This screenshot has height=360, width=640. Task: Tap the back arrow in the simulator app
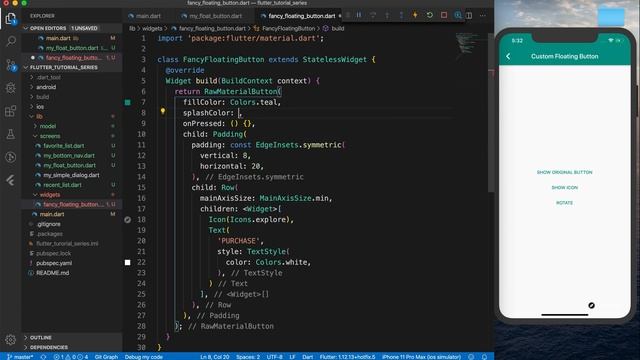(509, 56)
